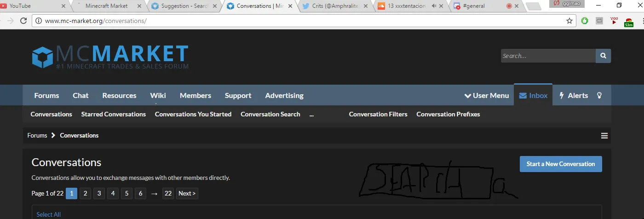Focus the site search input field
The width and height of the screenshot is (644, 219).
pos(548,56)
